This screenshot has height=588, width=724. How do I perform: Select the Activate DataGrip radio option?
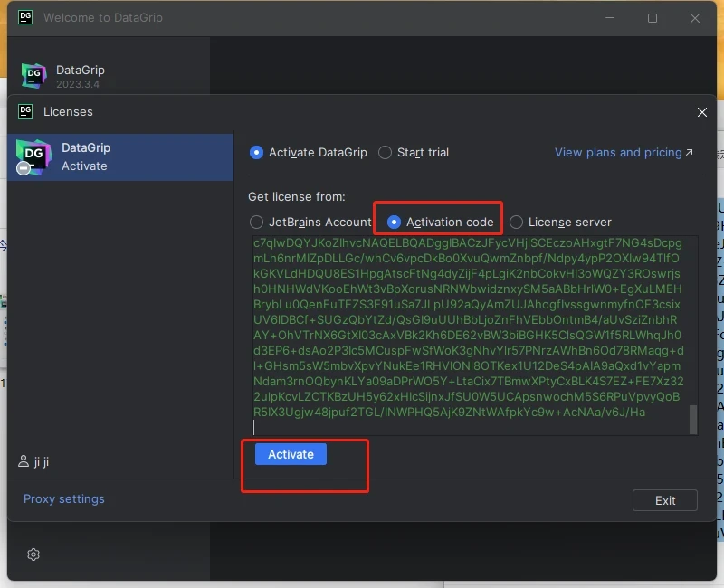tap(256, 153)
